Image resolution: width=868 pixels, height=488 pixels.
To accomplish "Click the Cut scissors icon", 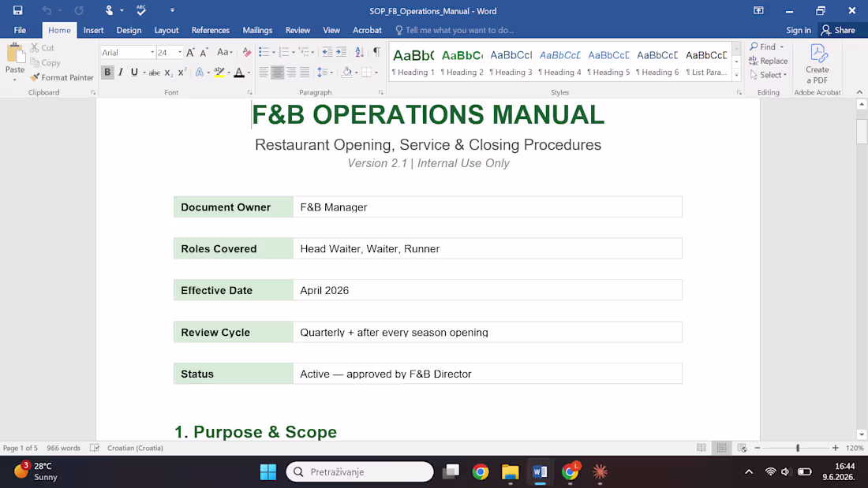I will click(x=35, y=47).
